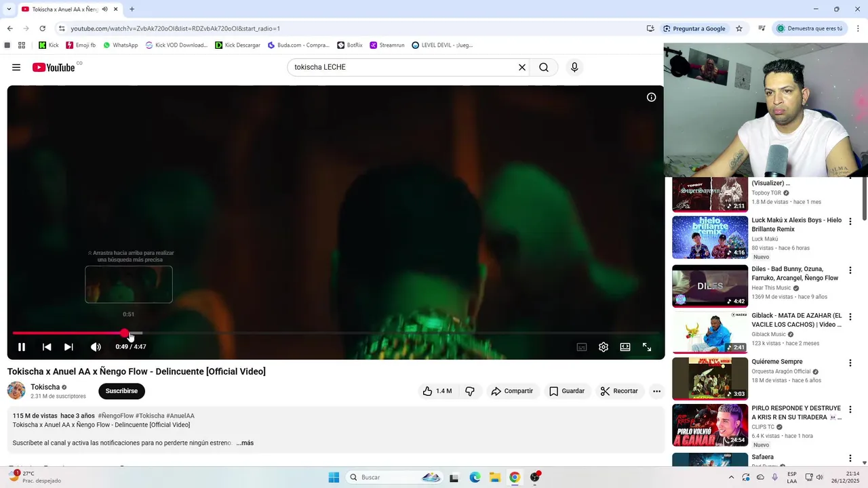Viewport: 868px width, 488px height.
Task: Show hidden system tray icons chevron
Action: 731,477
